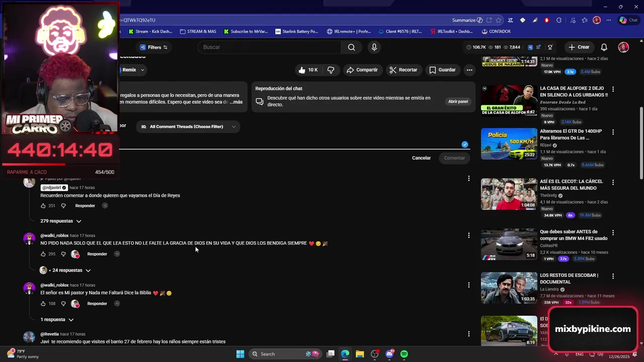Open Edge settings and more ellipsis
644x362 pixels.
point(609,20)
